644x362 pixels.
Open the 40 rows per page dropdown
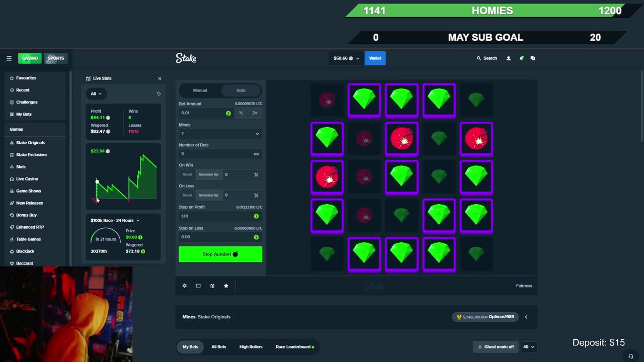point(528,347)
